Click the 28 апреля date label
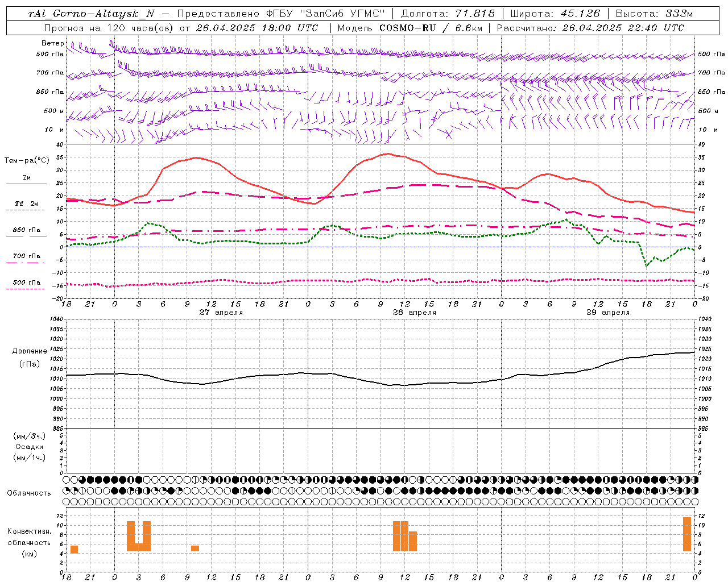This screenshot has width=728, height=582. coord(415,312)
